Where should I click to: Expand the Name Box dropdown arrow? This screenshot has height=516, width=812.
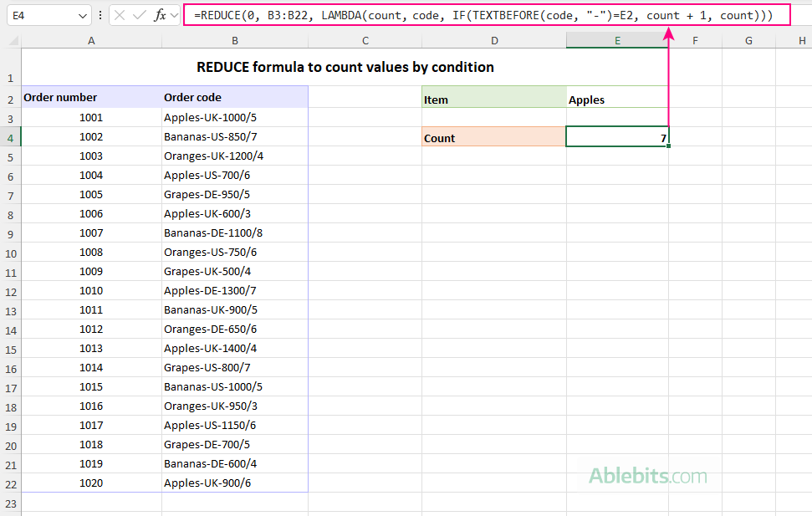(x=82, y=16)
